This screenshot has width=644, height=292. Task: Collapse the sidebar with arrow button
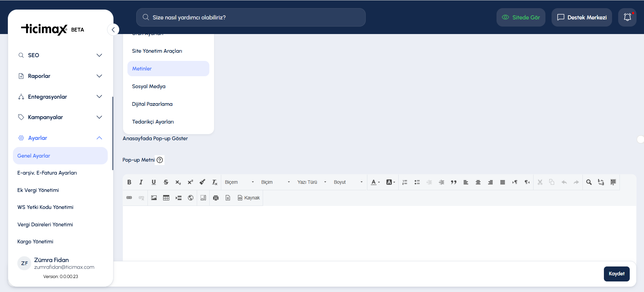click(x=113, y=30)
